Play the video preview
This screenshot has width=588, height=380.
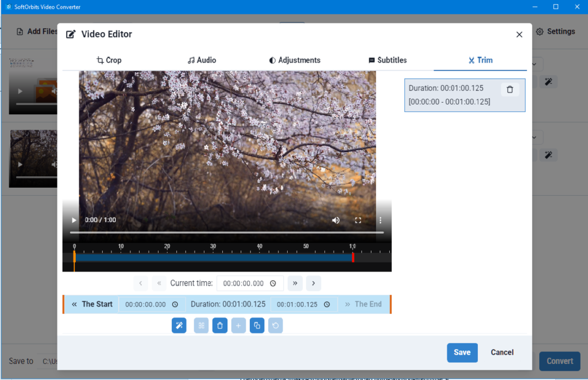tap(74, 220)
